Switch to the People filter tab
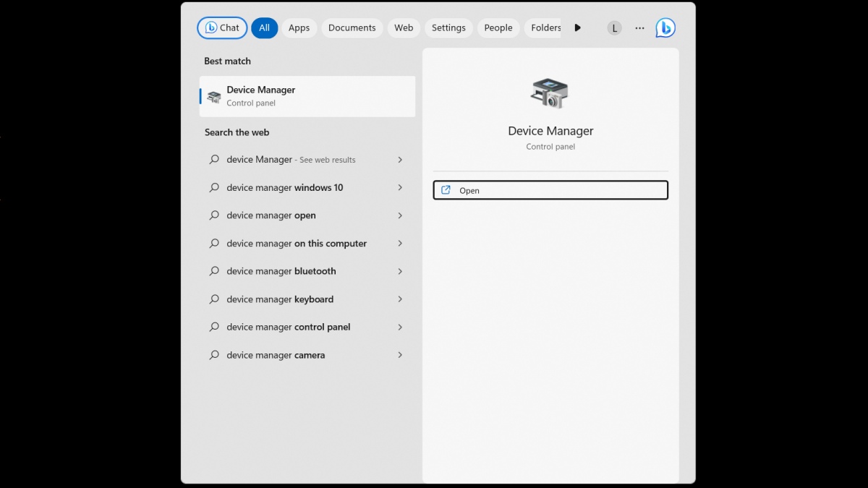Screen dimensions: 868x488 tap(498, 28)
